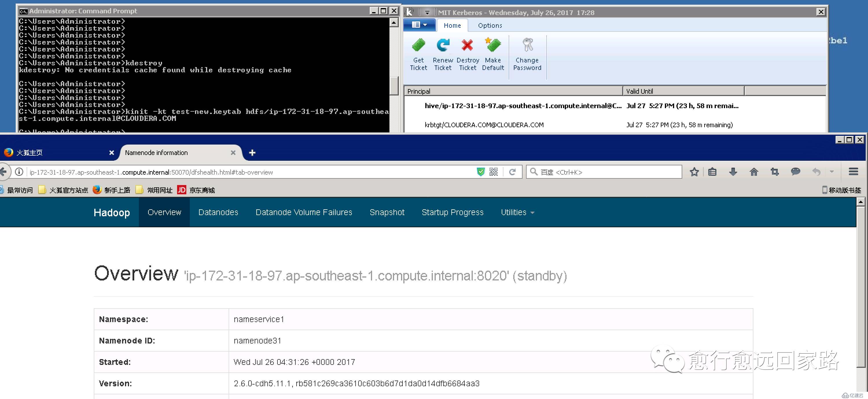
Task: Expand the Utilities dropdown in Hadoop UI
Action: tap(515, 212)
